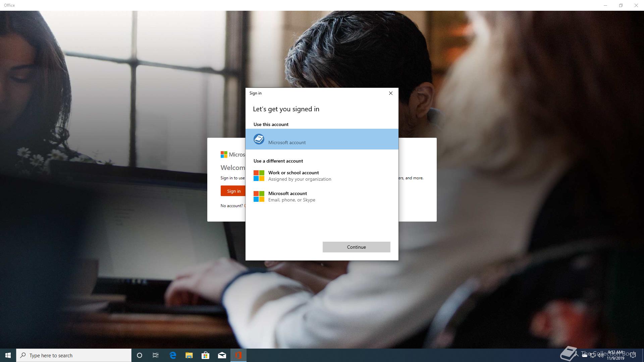Choose Work or school account option
The width and height of the screenshot is (644, 362).
[x=293, y=176]
